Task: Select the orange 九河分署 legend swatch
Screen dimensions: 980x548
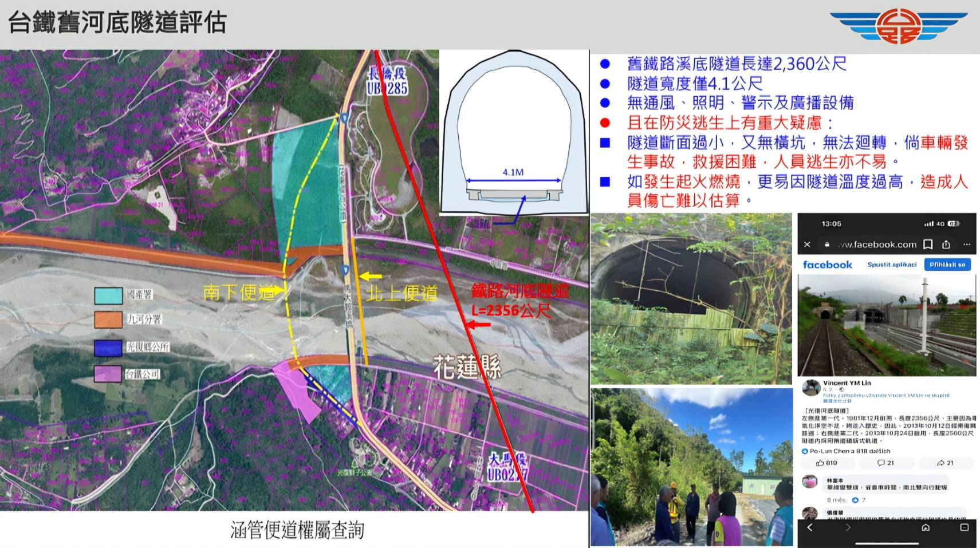Action: click(x=108, y=320)
